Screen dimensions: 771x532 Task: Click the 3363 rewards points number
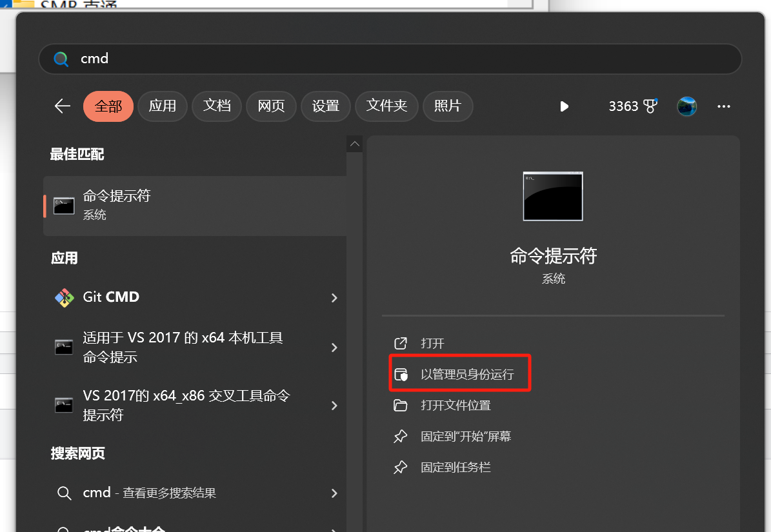coord(623,106)
